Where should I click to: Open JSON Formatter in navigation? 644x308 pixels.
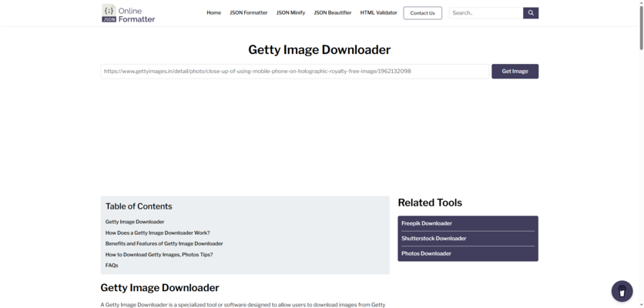click(249, 13)
